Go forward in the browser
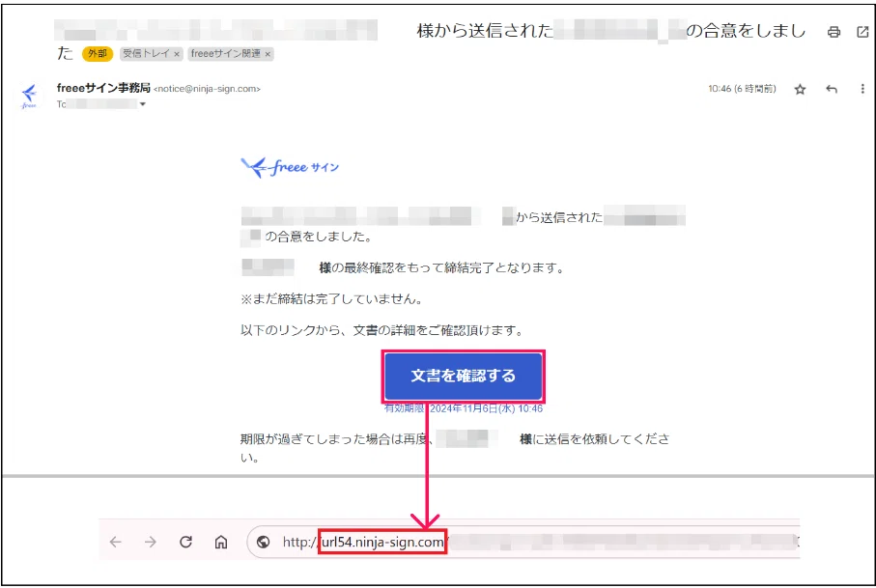The width and height of the screenshot is (876, 588). point(151,542)
